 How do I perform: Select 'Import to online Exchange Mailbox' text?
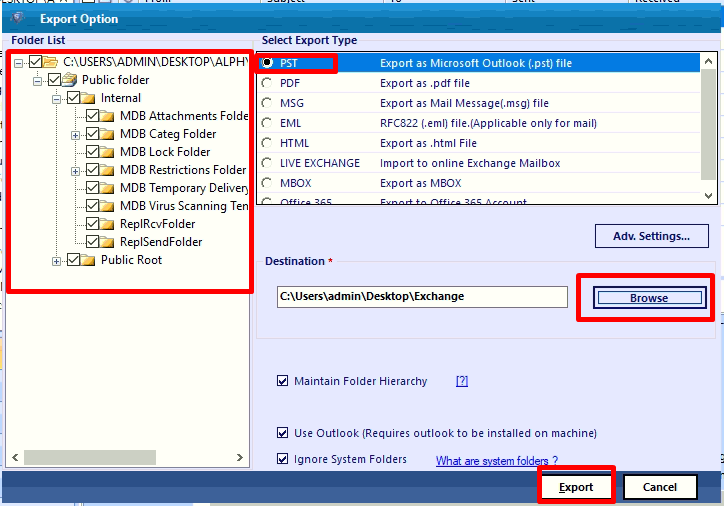[x=470, y=163]
